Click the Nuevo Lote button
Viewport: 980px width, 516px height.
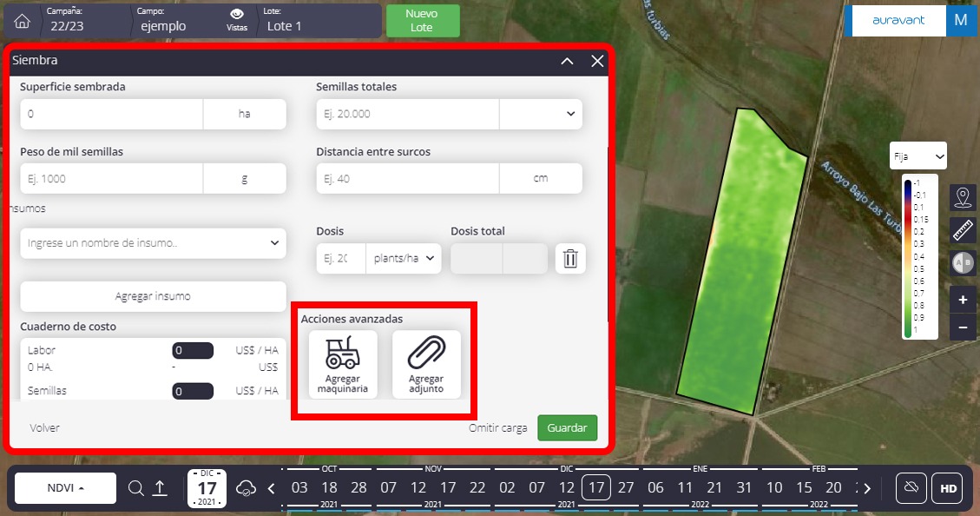[x=423, y=21]
